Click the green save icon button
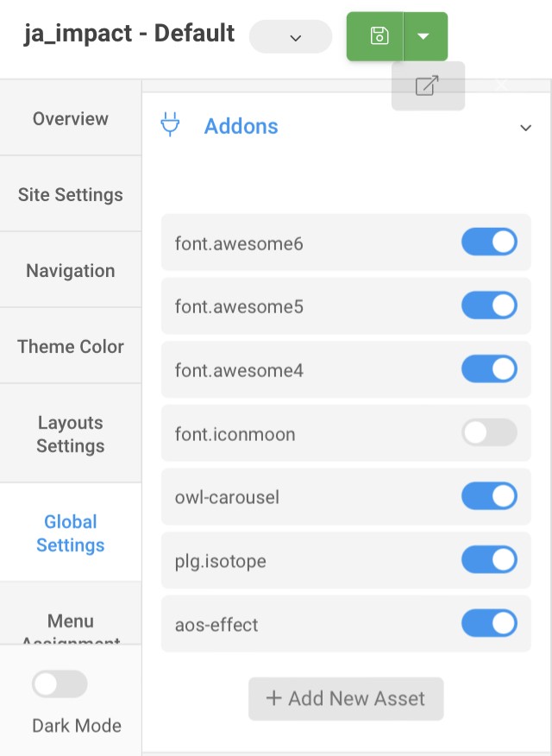The image size is (552, 756). point(378,36)
